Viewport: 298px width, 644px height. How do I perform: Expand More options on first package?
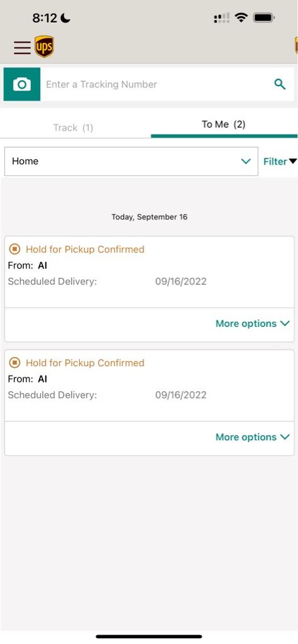[x=253, y=324]
